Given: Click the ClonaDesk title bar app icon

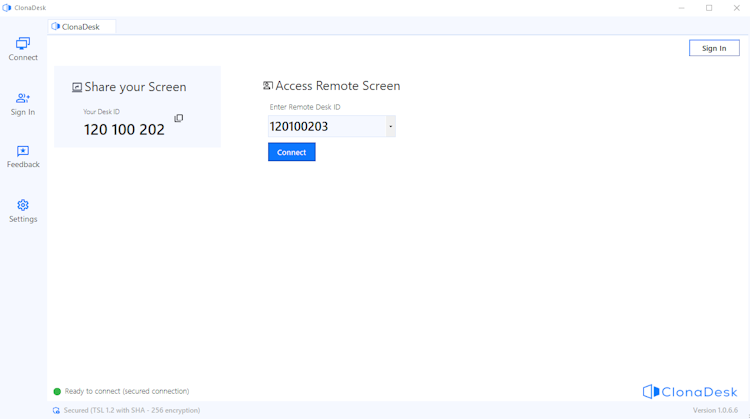Looking at the screenshot, I should [x=7, y=8].
